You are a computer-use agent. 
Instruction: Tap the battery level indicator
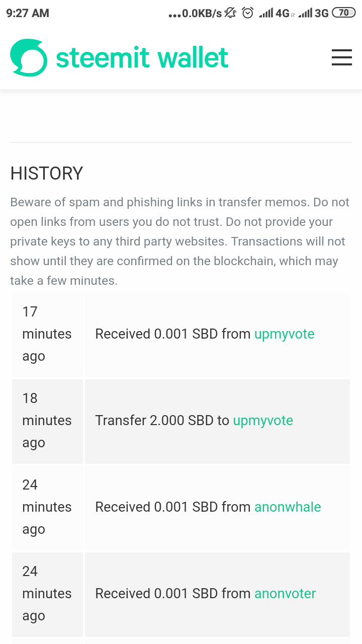coord(344,13)
